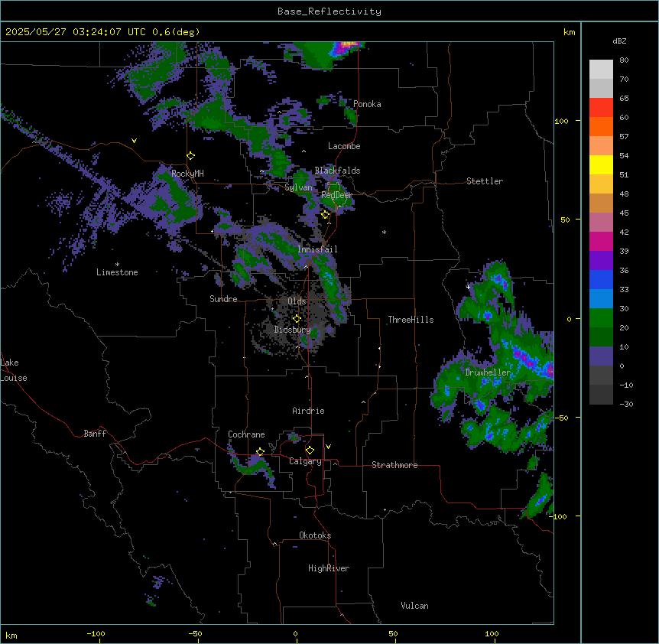Select the magenta 39-42 dBZ legend swatch
The width and height of the screenshot is (659, 644).
[x=601, y=241]
